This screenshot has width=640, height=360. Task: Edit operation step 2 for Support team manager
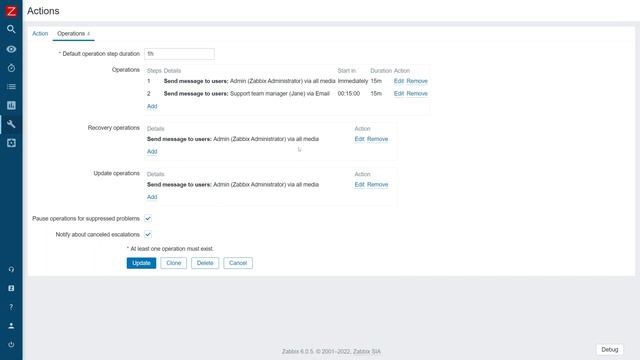click(x=399, y=93)
